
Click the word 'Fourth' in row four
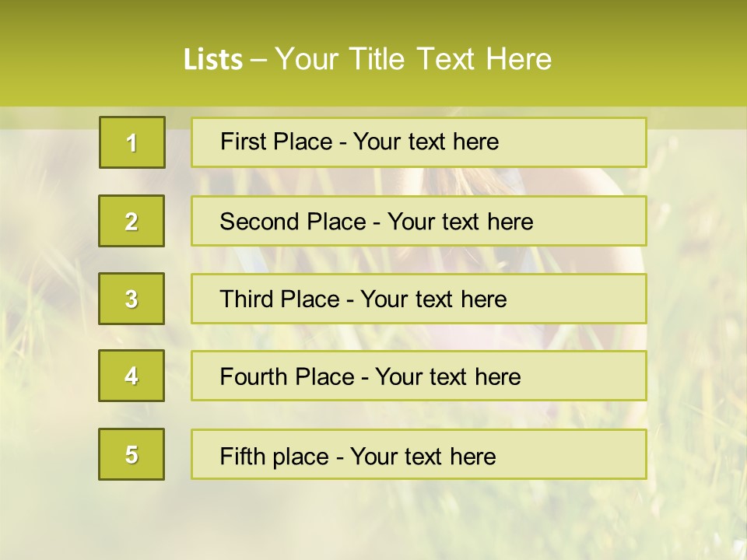254,377
